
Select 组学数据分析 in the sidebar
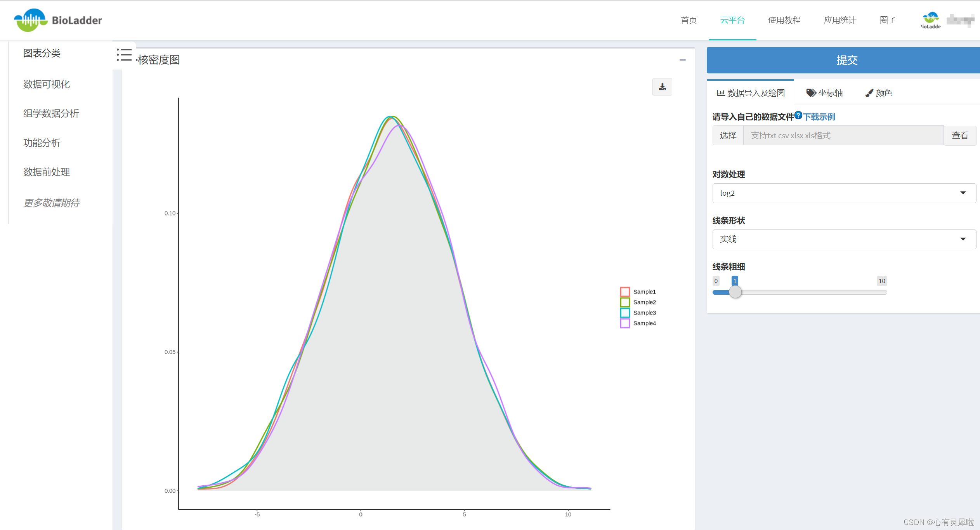[51, 113]
